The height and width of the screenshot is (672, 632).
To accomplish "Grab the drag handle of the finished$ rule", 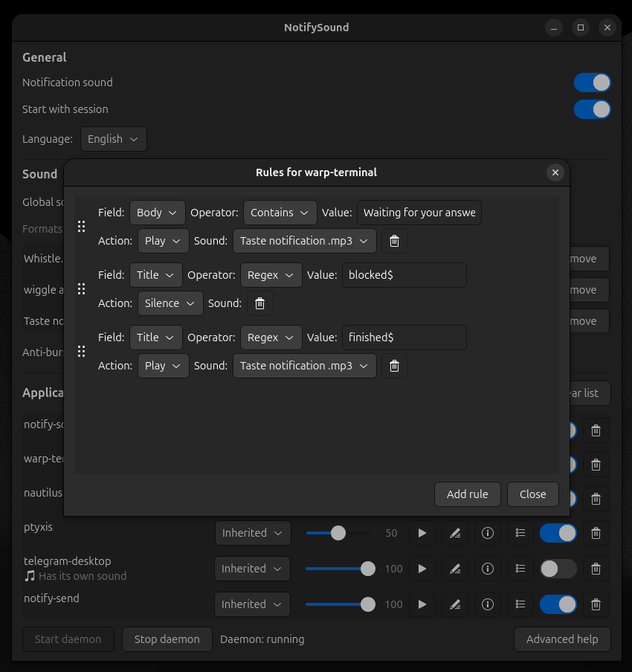I will pos(82,352).
